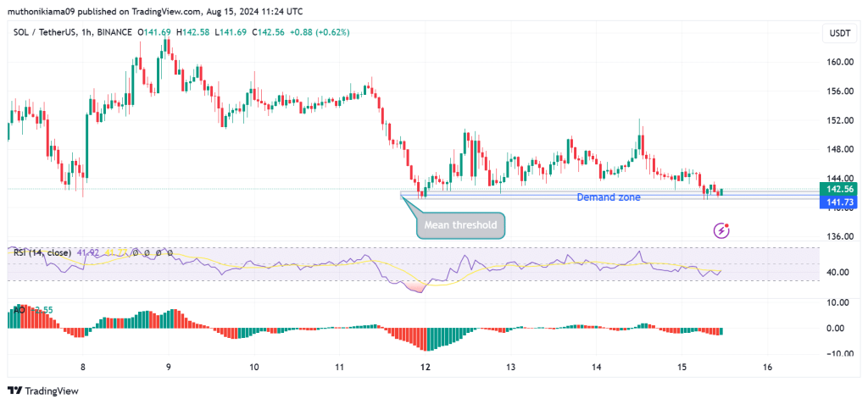Click the '+0.88 (+0.62%)' change value
The image size is (868, 404).
[x=318, y=33]
